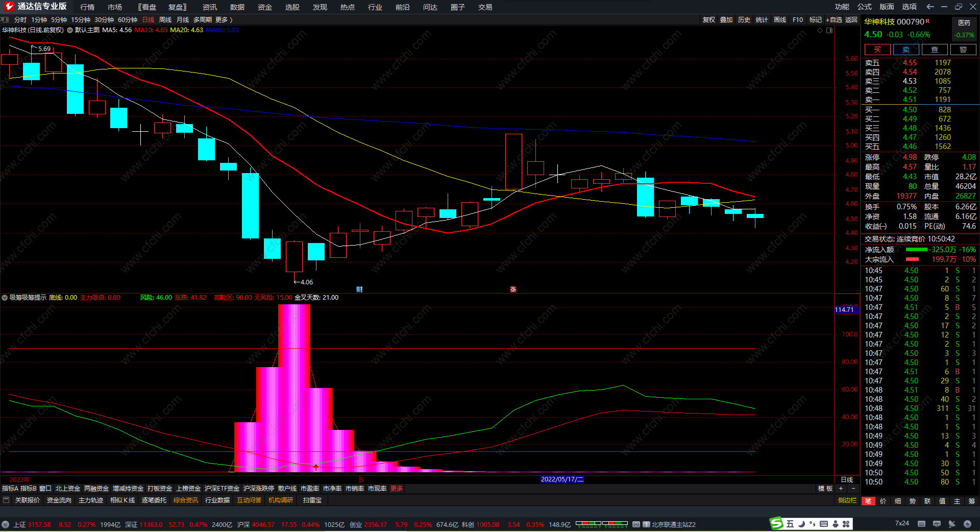Viewport: 980px width, 532px height.
Task: Toggle the Sogou moon half-width icon
Action: (801, 524)
